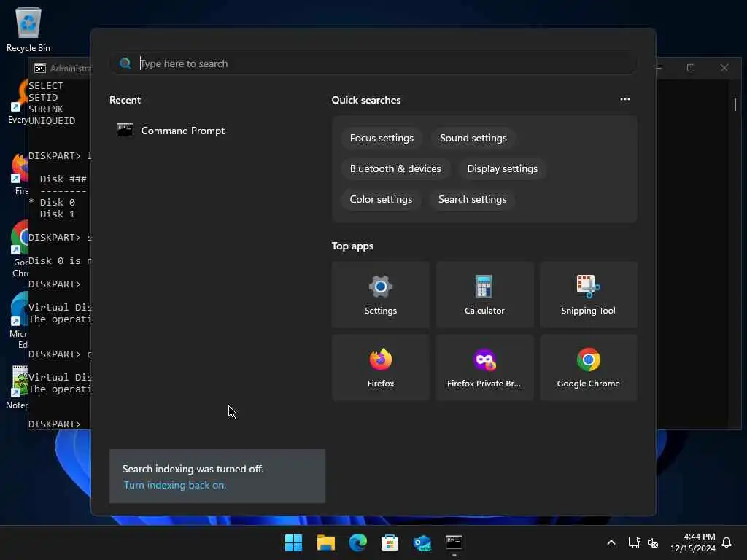Maximize the Administrator command window
Viewport: 747px width, 560px height.
[x=690, y=68]
